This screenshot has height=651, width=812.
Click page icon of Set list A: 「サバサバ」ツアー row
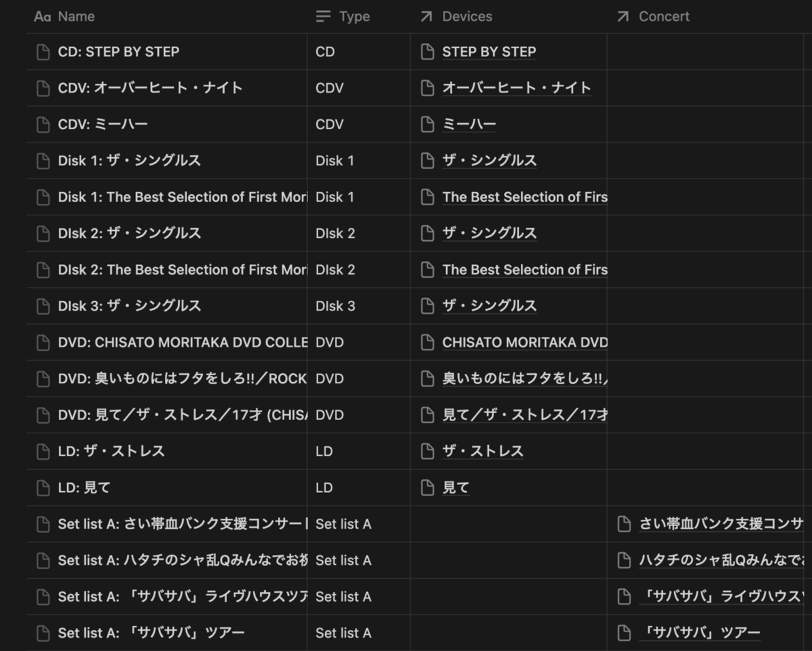43,633
